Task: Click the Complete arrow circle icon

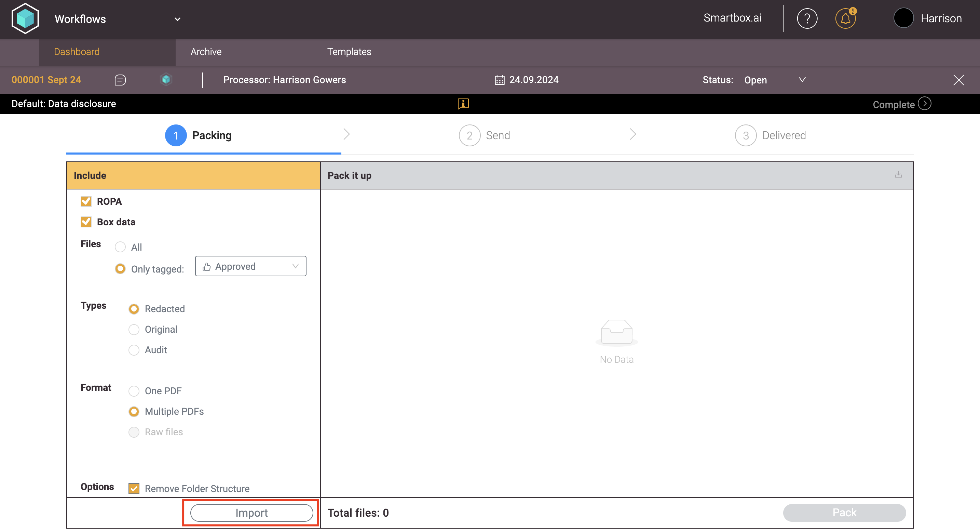Action: [x=924, y=104]
